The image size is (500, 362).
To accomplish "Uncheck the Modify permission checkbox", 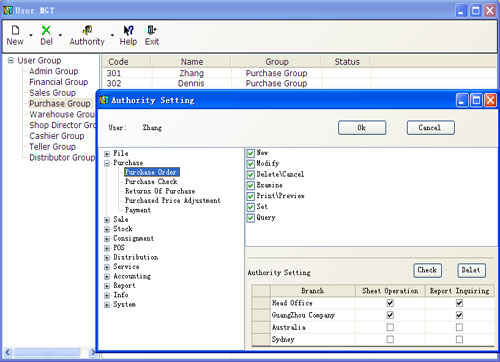I will tap(251, 164).
